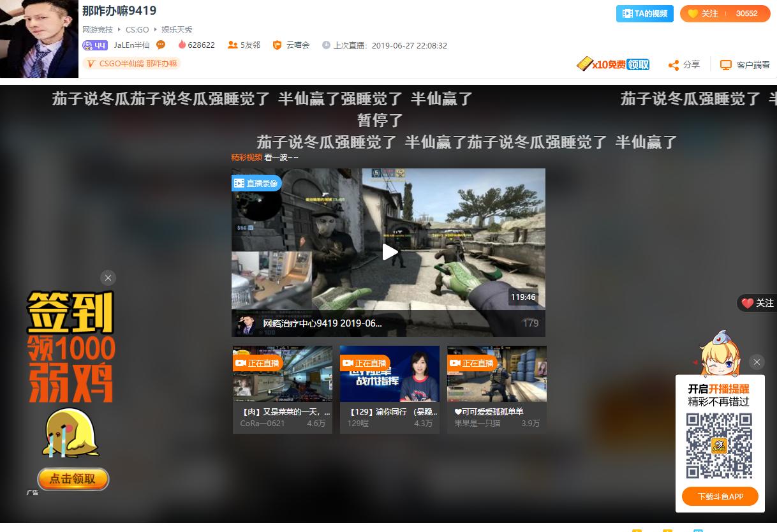The width and height of the screenshot is (777, 532).
Task: Click the 分享 share icon
Action: tap(674, 64)
